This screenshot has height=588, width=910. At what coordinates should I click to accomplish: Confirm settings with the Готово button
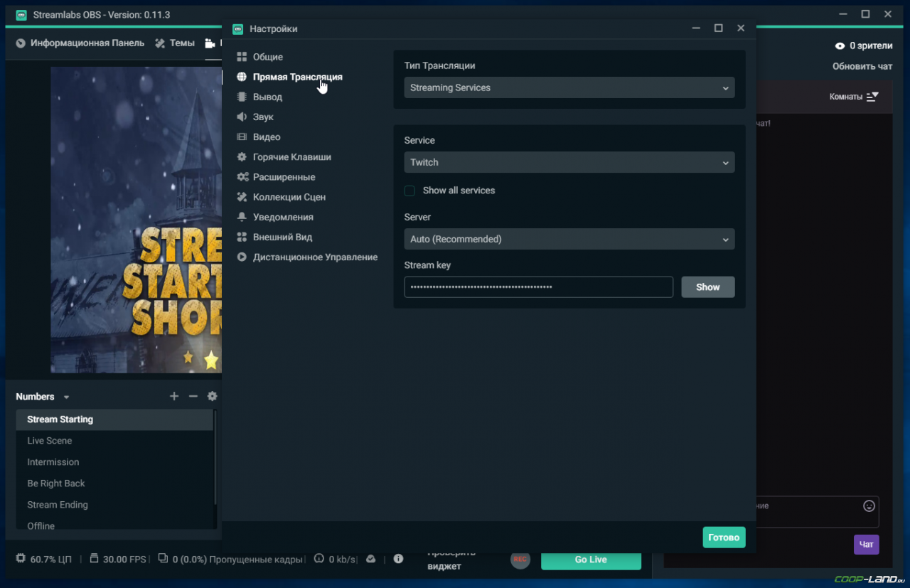tap(724, 538)
